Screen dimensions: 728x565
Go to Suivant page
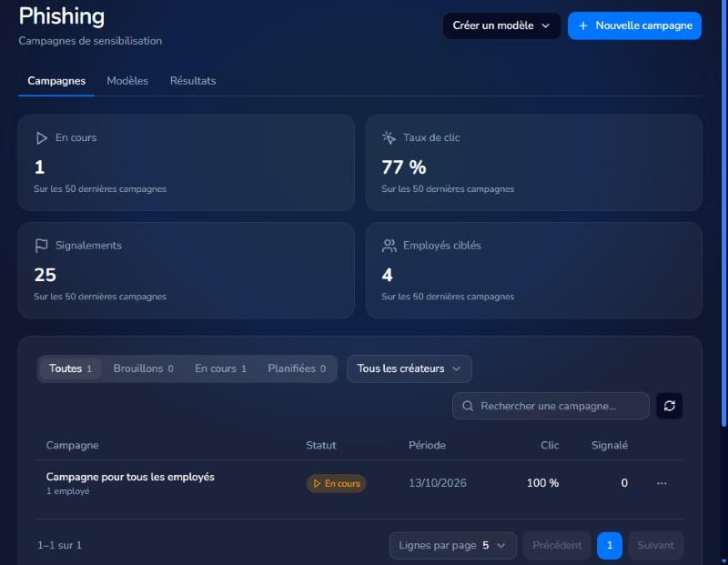(655, 546)
